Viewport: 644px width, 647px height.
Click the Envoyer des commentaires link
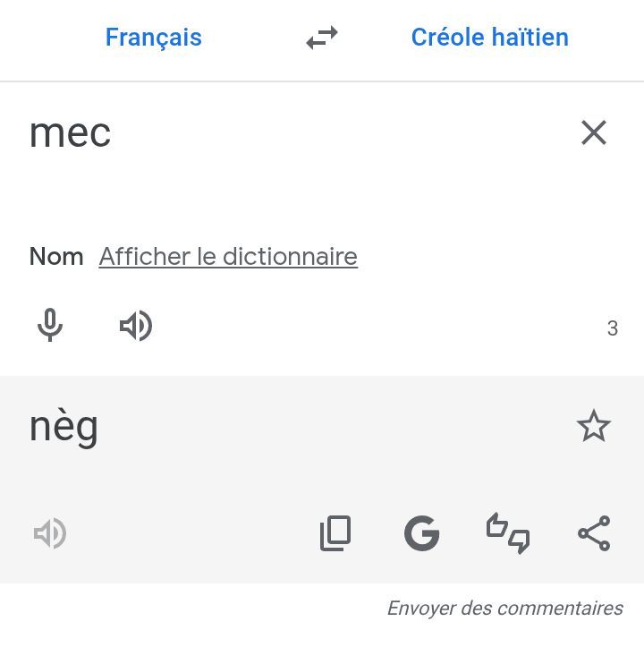tap(504, 609)
